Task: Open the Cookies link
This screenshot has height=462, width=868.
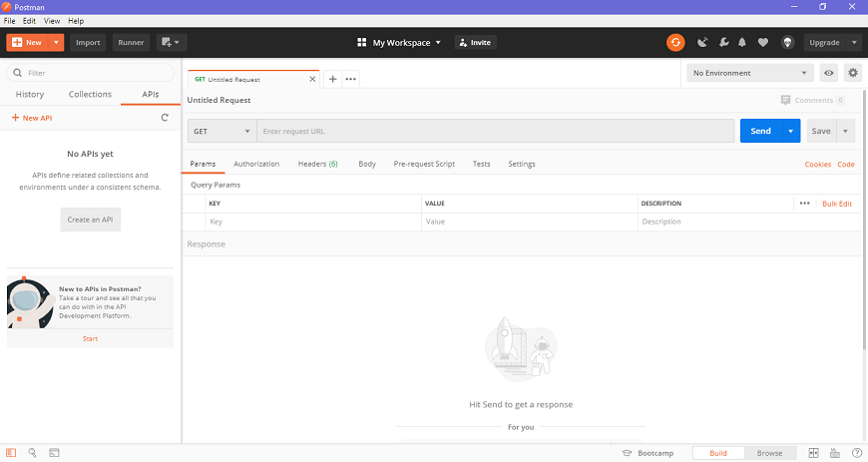Action: (x=818, y=165)
